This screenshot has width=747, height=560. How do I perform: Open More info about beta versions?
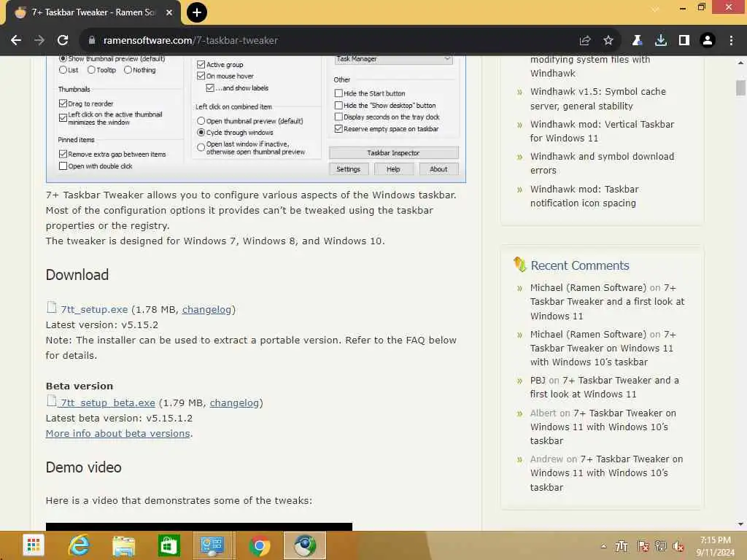coord(118,433)
